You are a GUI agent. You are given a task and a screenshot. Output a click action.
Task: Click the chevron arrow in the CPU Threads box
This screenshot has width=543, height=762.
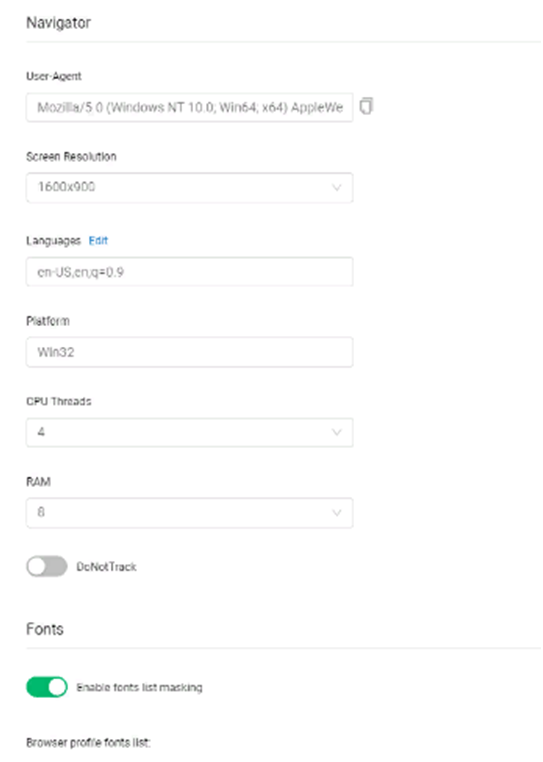[x=336, y=432]
